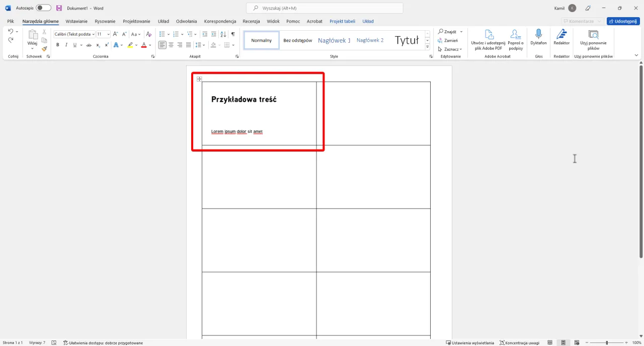Center align the paragraph text
The height and width of the screenshot is (346, 644).
click(171, 45)
